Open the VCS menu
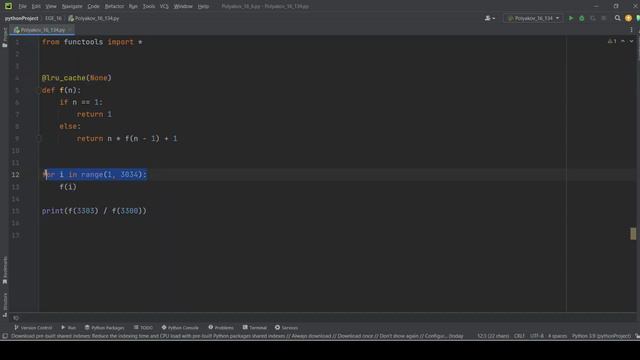Image resolution: width=640 pixels, height=360 pixels. coord(164,7)
